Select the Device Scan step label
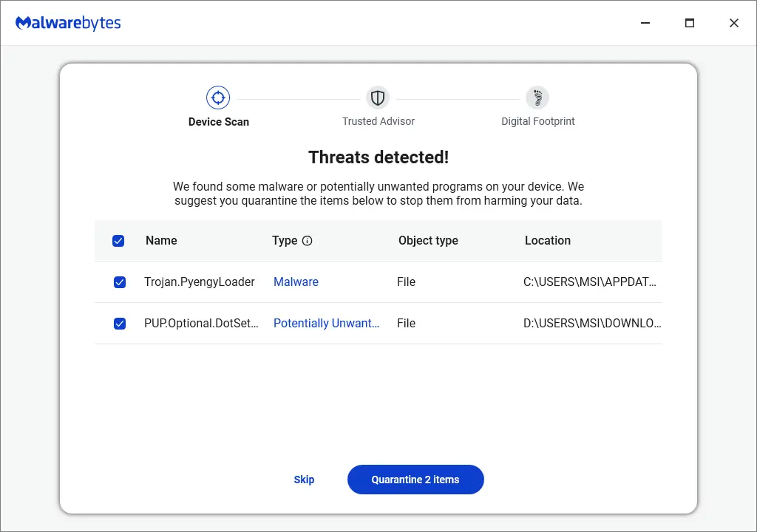The height and width of the screenshot is (532, 757). coord(219,122)
